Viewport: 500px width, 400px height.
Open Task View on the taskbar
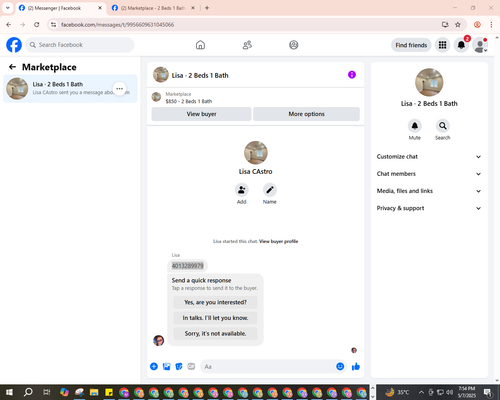(47, 392)
